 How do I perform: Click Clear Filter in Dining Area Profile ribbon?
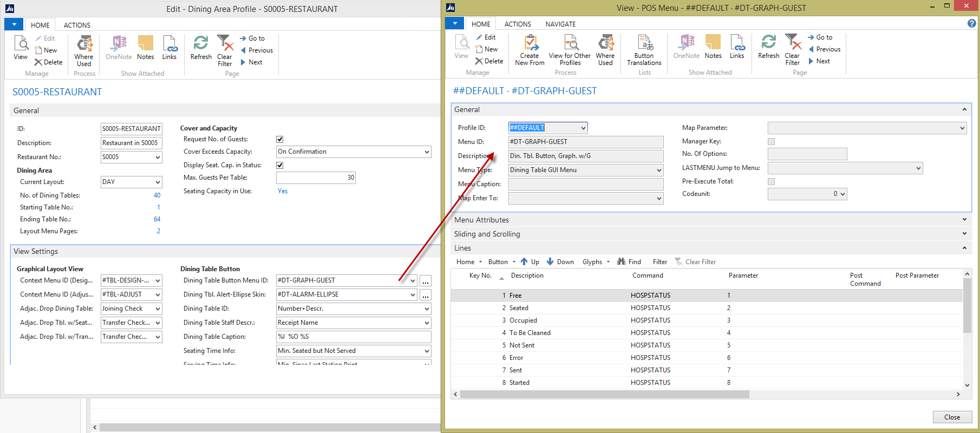click(x=225, y=50)
